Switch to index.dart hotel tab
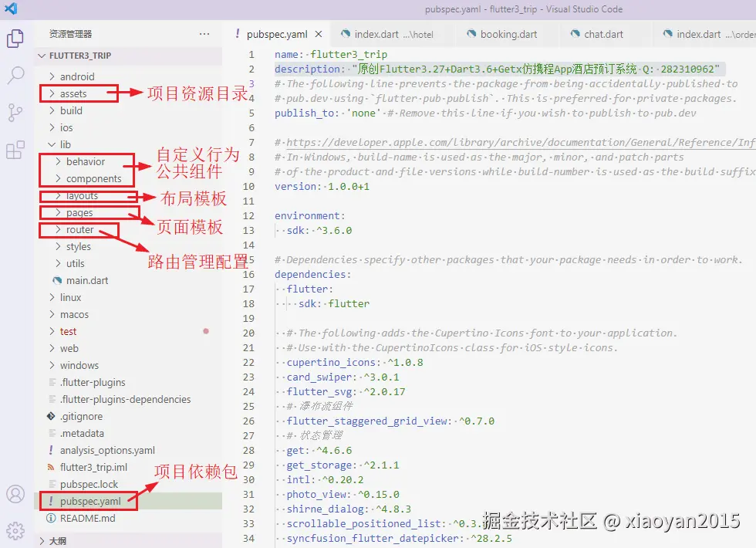This screenshot has width=756, height=548. point(394,34)
